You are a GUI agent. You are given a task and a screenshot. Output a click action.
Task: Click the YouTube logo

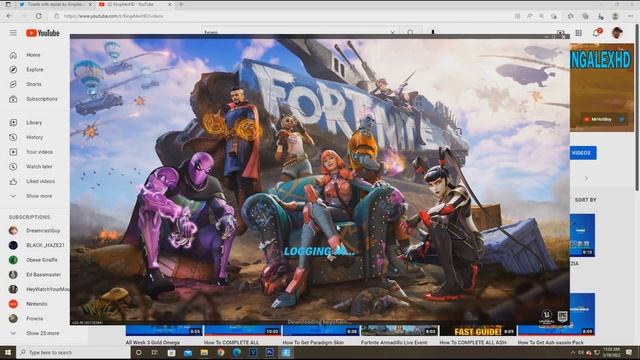point(43,33)
